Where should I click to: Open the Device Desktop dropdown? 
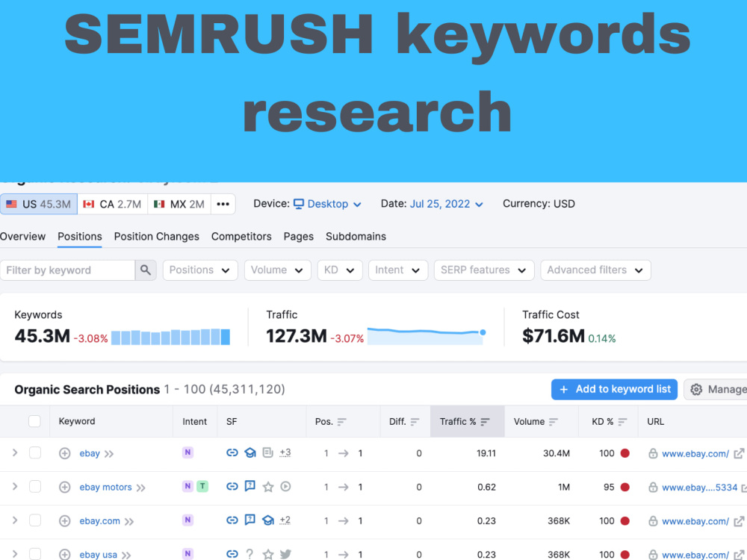click(x=327, y=204)
